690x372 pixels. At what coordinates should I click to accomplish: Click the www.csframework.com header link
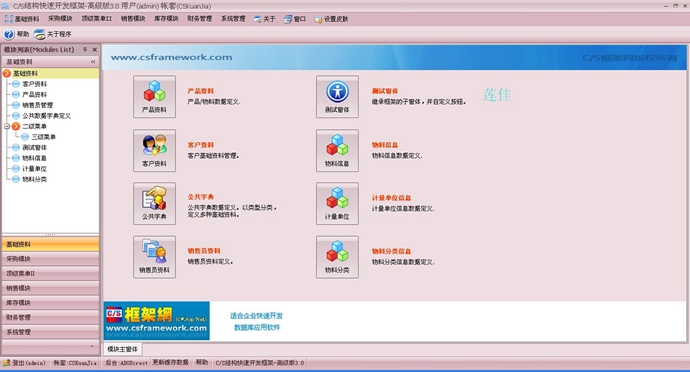point(171,57)
